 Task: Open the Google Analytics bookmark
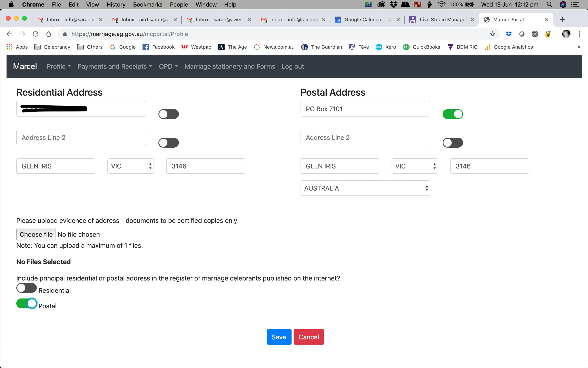click(509, 47)
